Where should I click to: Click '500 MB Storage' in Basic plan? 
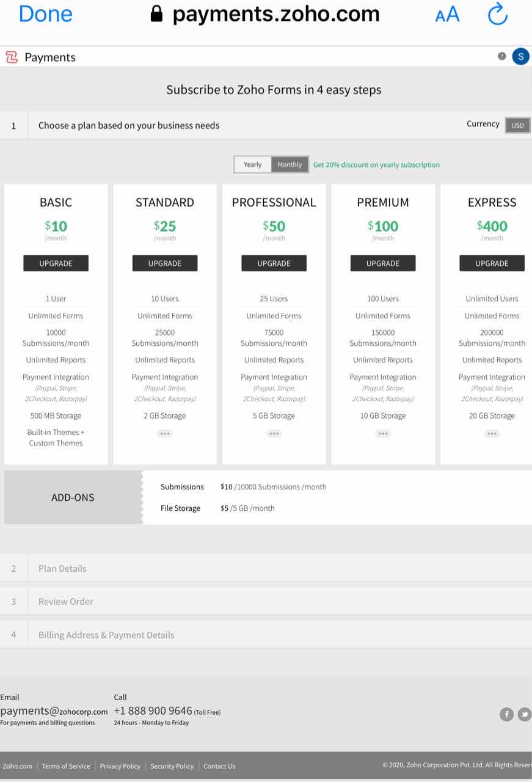(56, 416)
